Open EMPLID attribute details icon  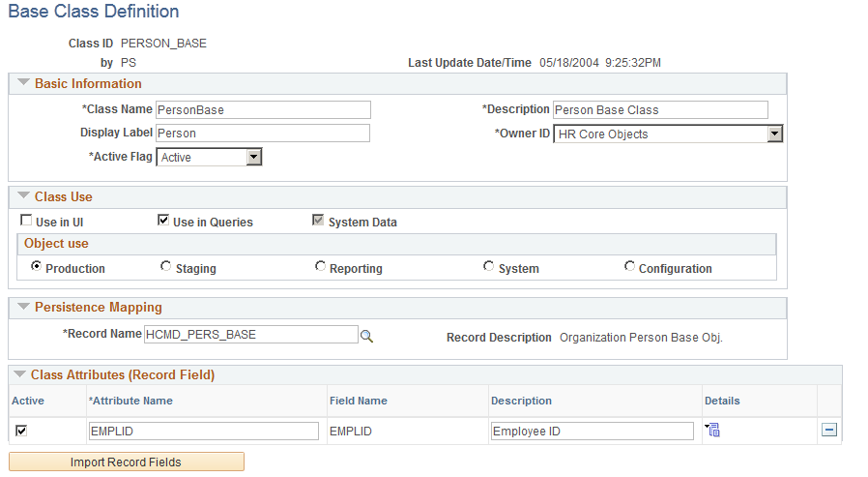point(712,430)
